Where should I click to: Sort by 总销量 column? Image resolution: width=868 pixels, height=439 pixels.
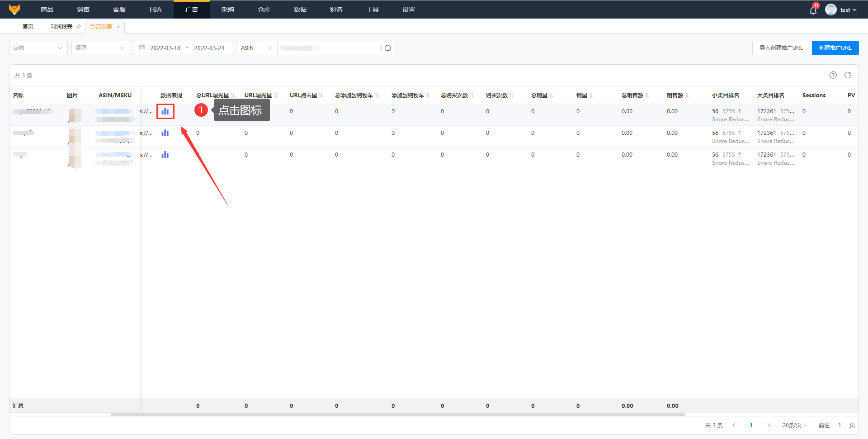pyautogui.click(x=551, y=95)
